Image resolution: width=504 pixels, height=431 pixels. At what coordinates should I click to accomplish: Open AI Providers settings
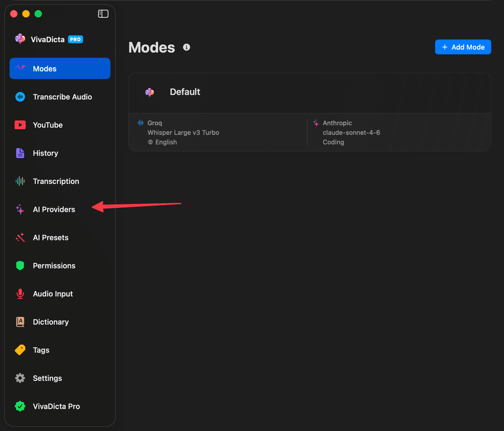(x=54, y=209)
